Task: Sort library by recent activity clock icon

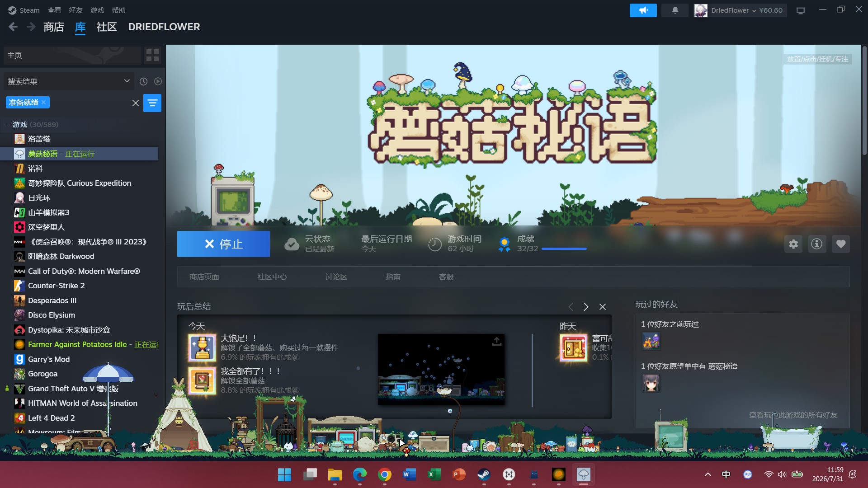Action: coord(143,81)
